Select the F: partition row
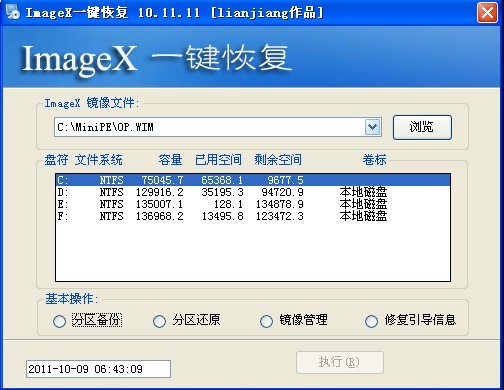This screenshot has width=504, height=390. click(253, 216)
